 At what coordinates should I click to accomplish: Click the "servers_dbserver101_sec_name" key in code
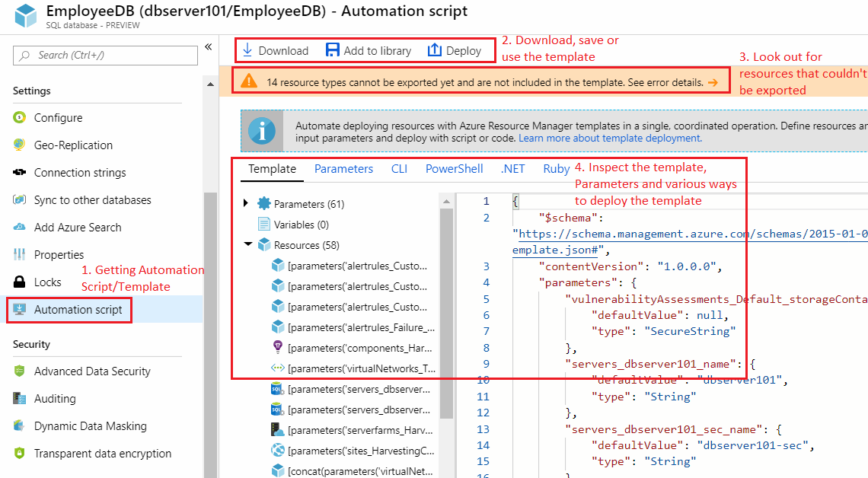click(x=664, y=429)
